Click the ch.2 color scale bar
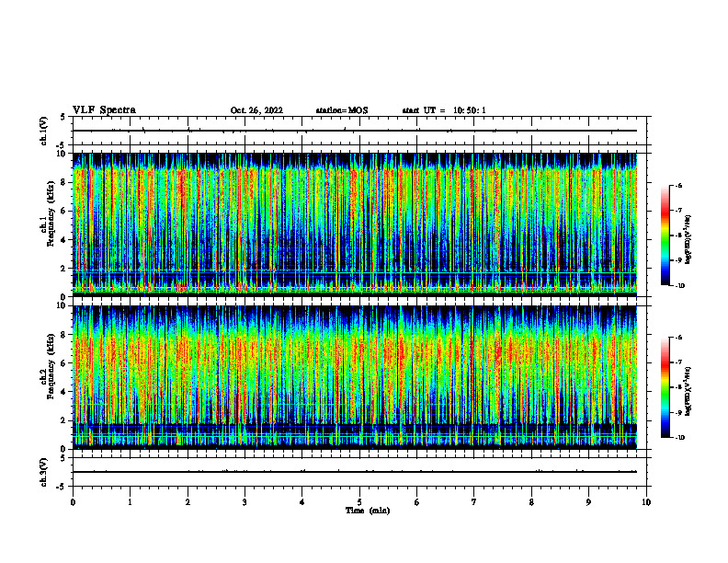 point(665,387)
